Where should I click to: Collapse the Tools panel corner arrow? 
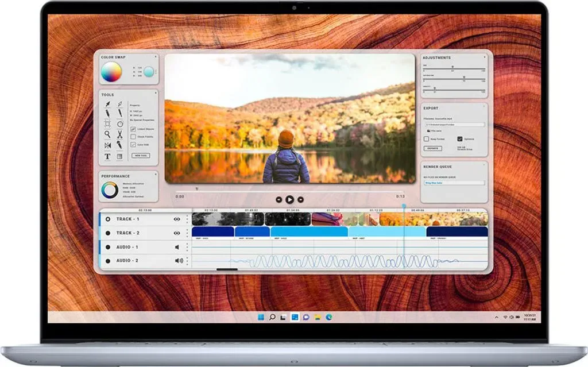(x=154, y=92)
